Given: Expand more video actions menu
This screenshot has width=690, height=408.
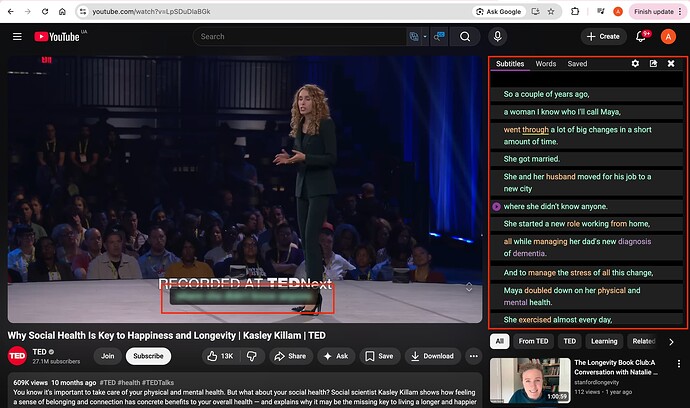Looking at the screenshot, I should (472, 356).
